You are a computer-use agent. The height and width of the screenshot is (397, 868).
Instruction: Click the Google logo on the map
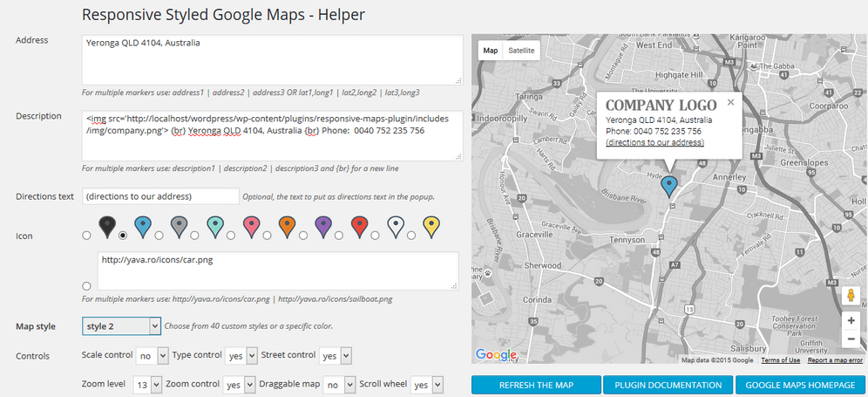click(496, 354)
